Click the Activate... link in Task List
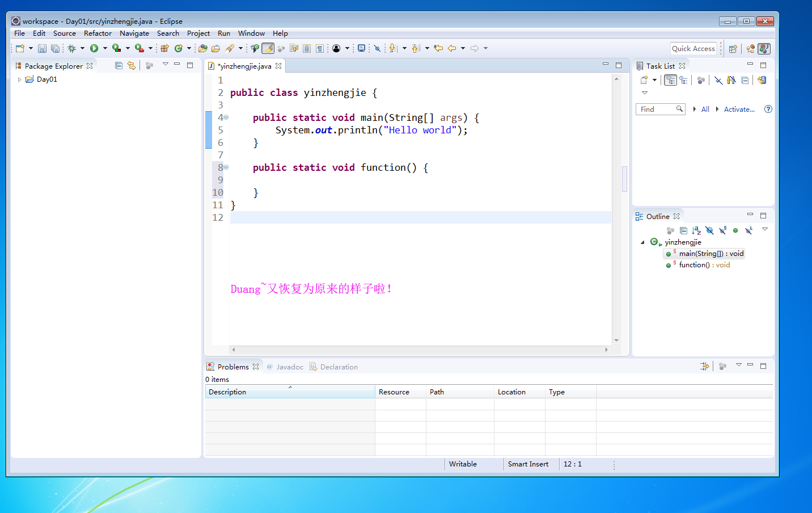The height and width of the screenshot is (513, 812). tap(739, 110)
